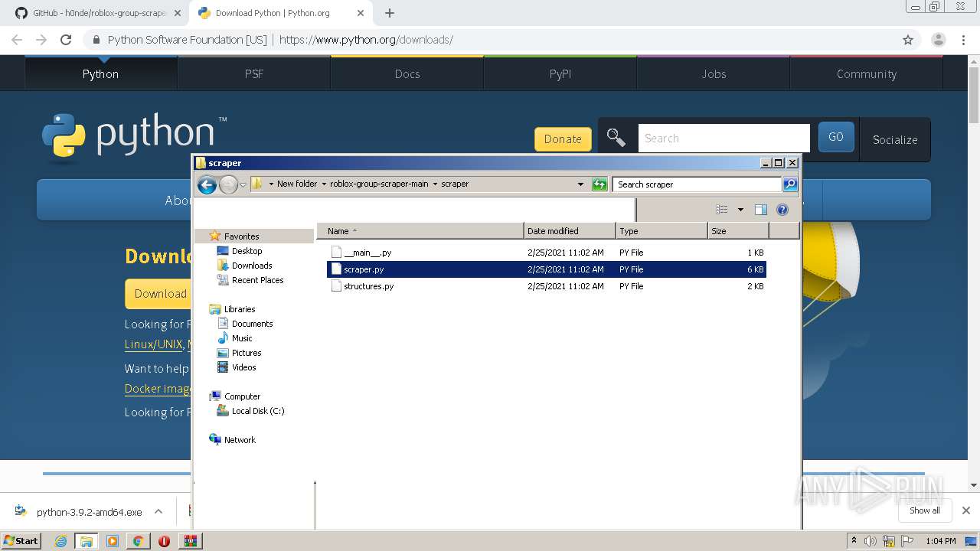Viewport: 980px width, 551px height.
Task: Open the Explorer address bar history dropdown
Action: tap(580, 184)
